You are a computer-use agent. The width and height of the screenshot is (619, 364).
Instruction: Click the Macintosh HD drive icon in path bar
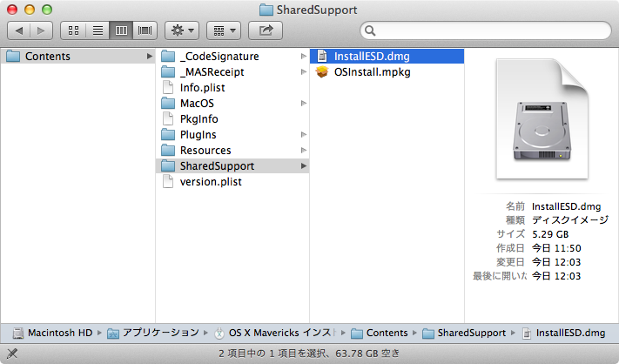click(18, 334)
